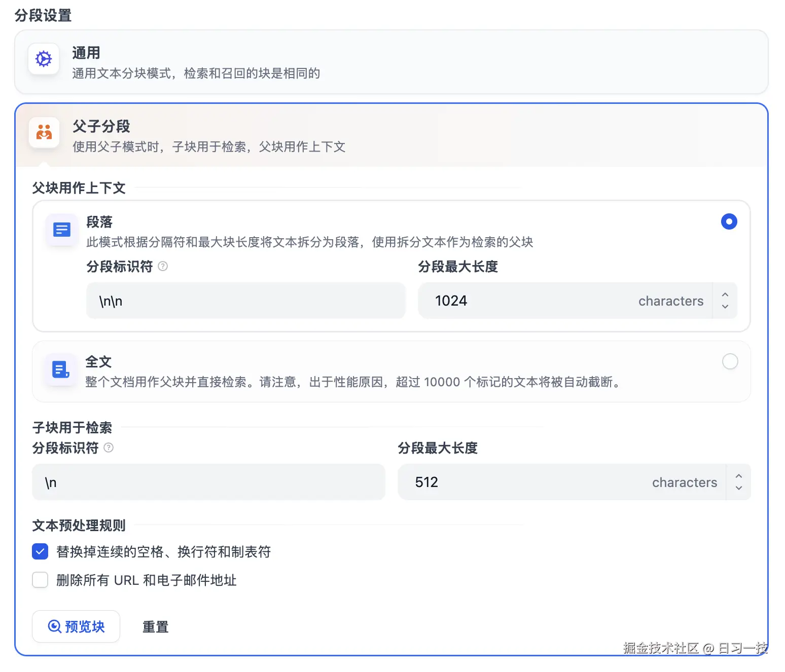Click help icon beside child 分段标识符

(109, 447)
